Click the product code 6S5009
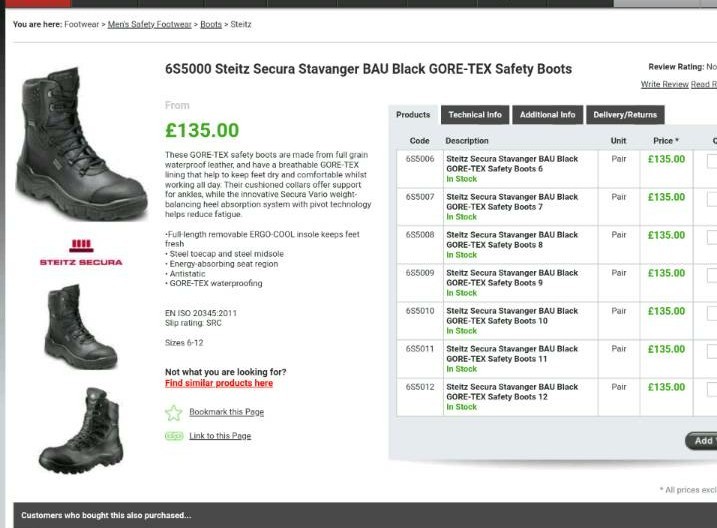Image resolution: width=717 pixels, height=528 pixels. click(420, 272)
